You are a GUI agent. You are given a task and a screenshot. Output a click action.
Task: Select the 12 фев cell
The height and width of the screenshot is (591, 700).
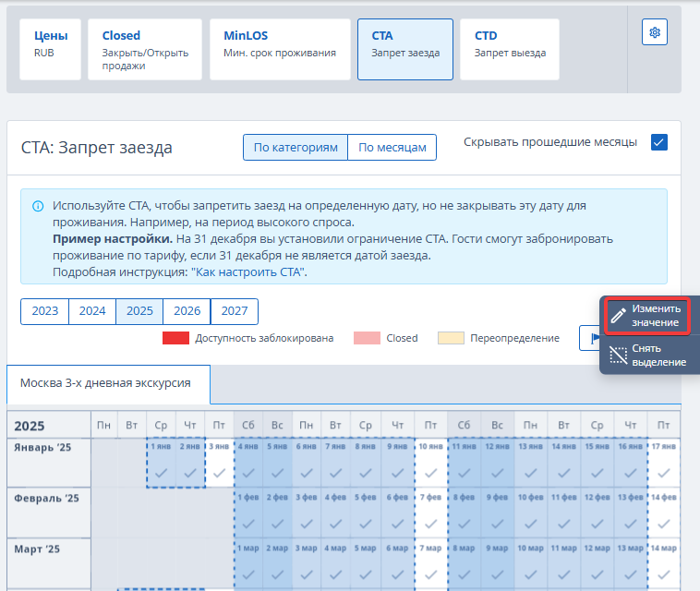point(597,513)
